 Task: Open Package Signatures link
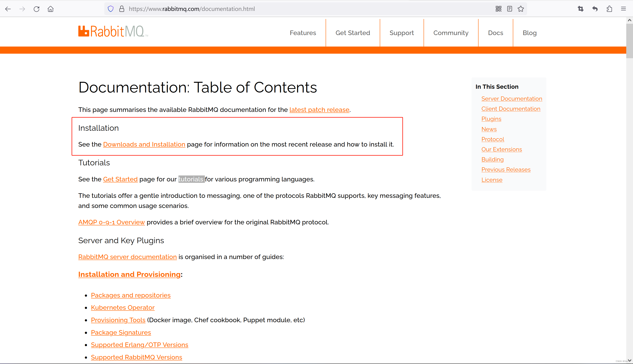pyautogui.click(x=121, y=333)
